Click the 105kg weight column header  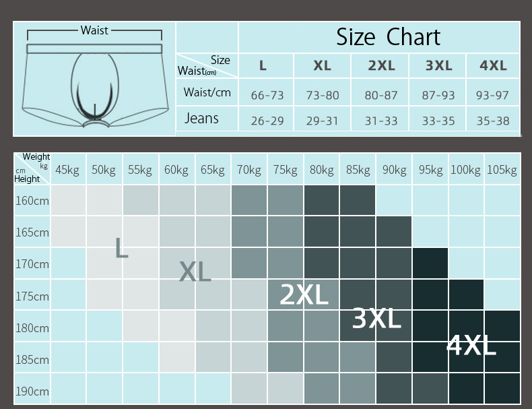click(502, 170)
